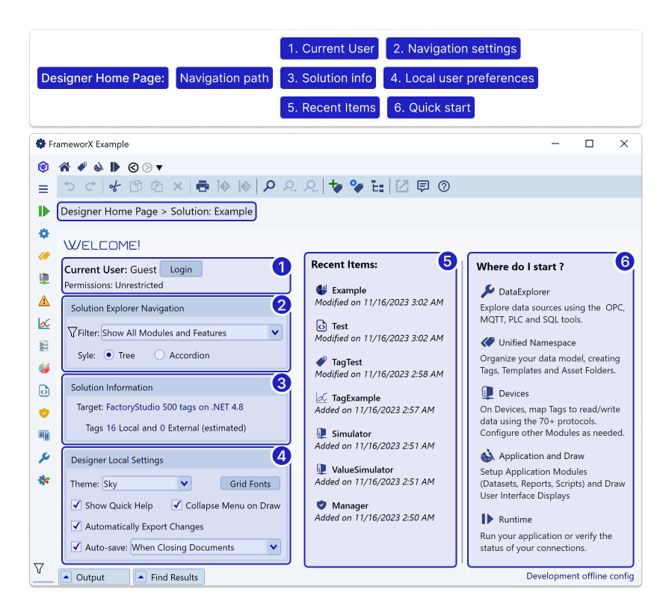The image size is (672, 616).
Task: Uncheck Show Quick Help checkbox
Action: click(76, 505)
